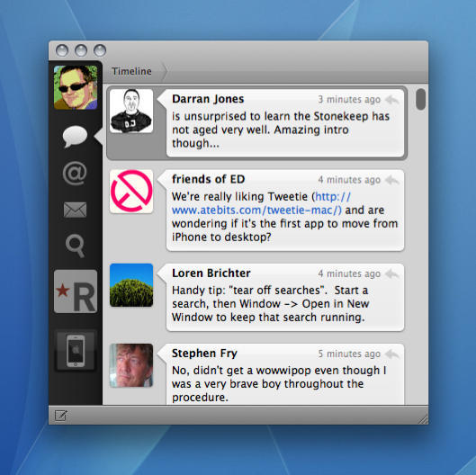Viewport: 476px width, 475px height.
Task: Switch to the star R account
Action: pos(76,291)
